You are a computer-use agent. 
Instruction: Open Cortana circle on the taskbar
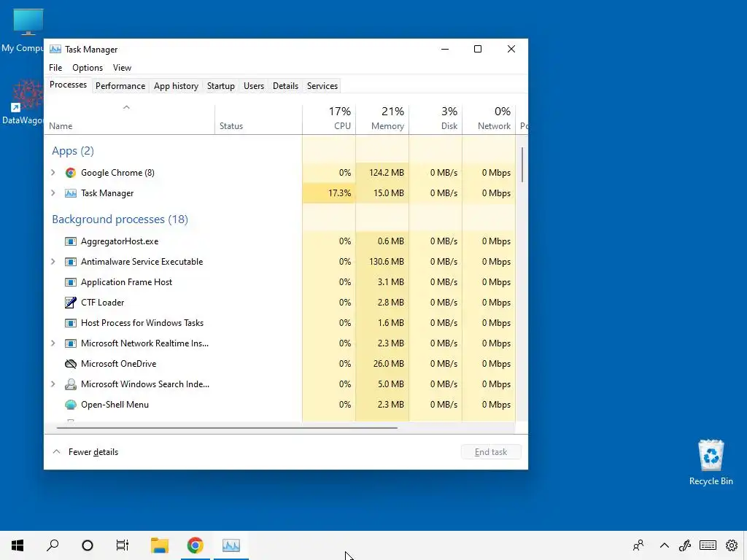88,545
